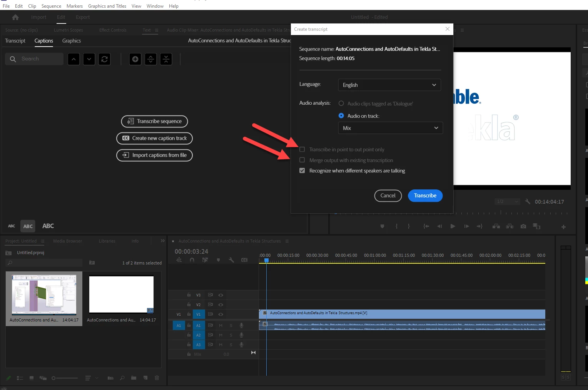588x390 pixels.
Task: Switch to Transcript tab
Action: (15, 41)
